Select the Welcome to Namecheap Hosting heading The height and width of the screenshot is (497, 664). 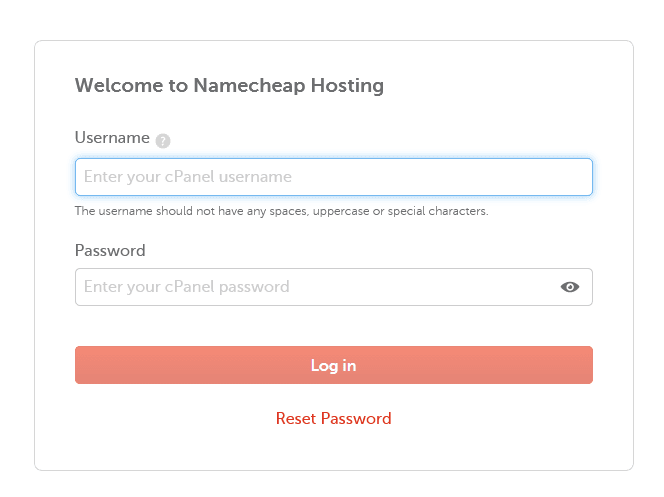(229, 86)
